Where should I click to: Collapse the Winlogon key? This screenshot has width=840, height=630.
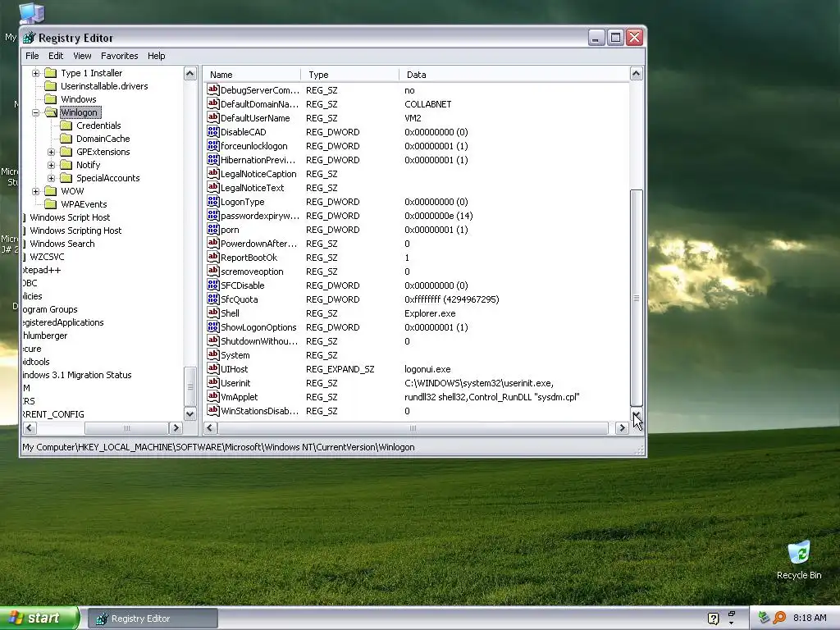35,112
